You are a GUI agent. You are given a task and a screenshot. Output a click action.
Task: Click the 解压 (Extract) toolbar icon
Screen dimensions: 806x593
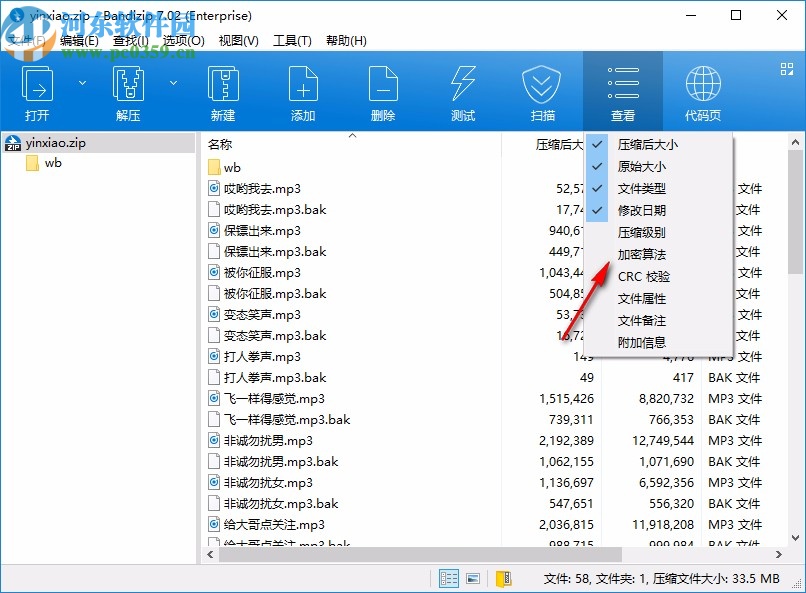click(x=128, y=90)
